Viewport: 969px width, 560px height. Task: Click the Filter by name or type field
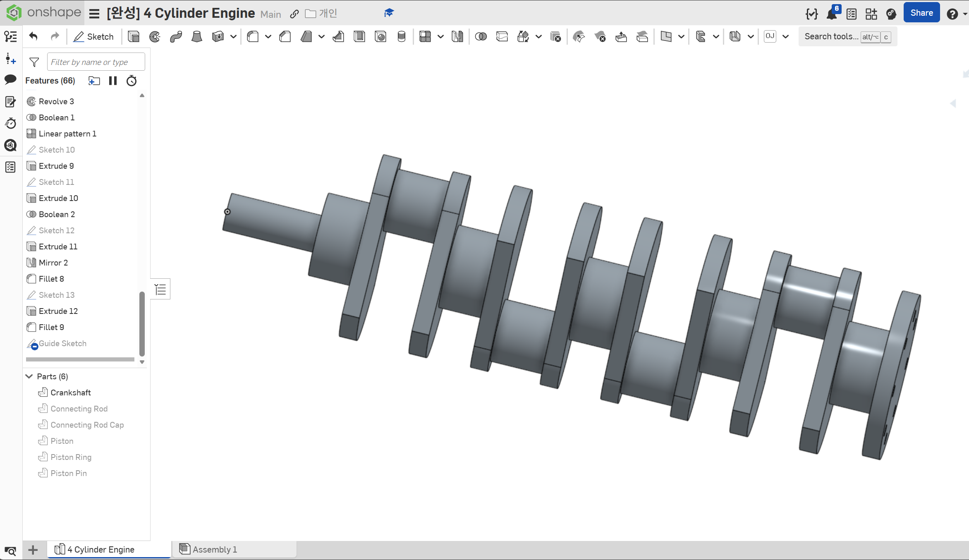(x=96, y=62)
